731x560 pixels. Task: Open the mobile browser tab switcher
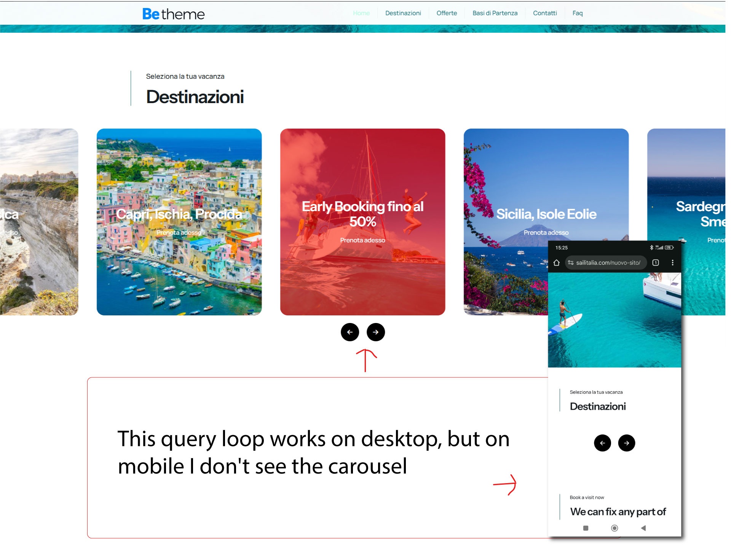coord(656,263)
